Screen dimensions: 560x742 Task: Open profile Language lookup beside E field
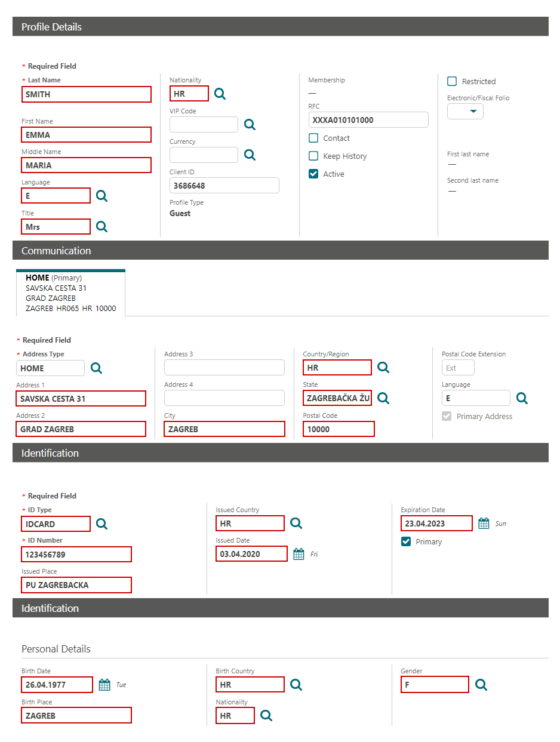101,196
